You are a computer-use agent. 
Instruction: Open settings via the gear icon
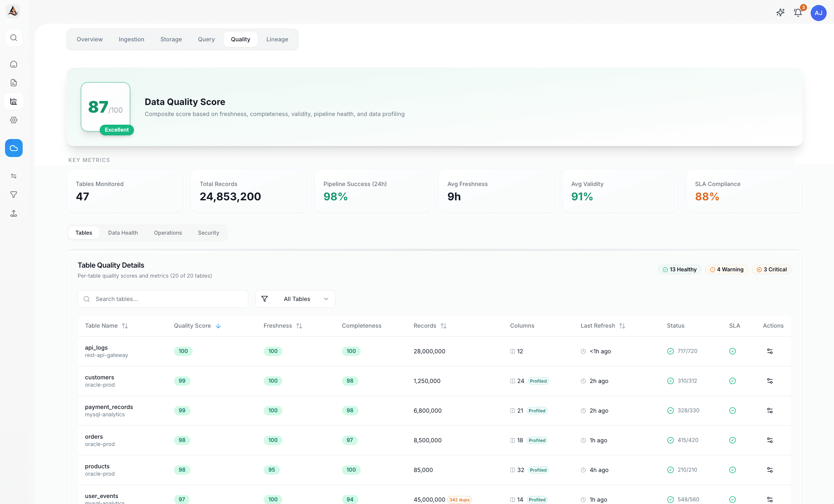click(x=14, y=120)
